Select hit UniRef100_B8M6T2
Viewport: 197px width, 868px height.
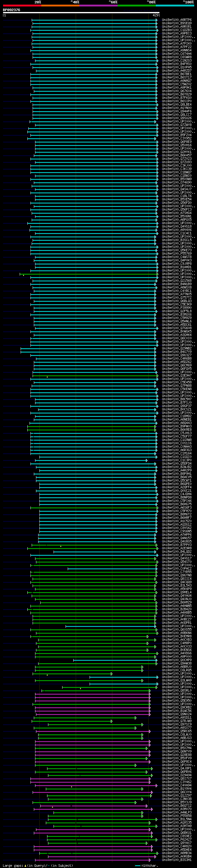tap(176, 515)
